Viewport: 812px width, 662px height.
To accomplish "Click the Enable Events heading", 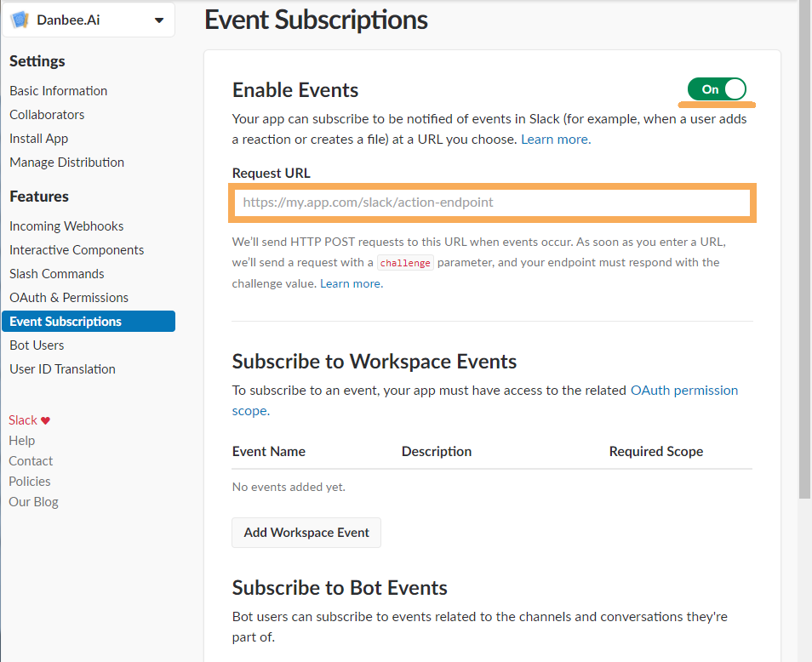I will 295,90.
